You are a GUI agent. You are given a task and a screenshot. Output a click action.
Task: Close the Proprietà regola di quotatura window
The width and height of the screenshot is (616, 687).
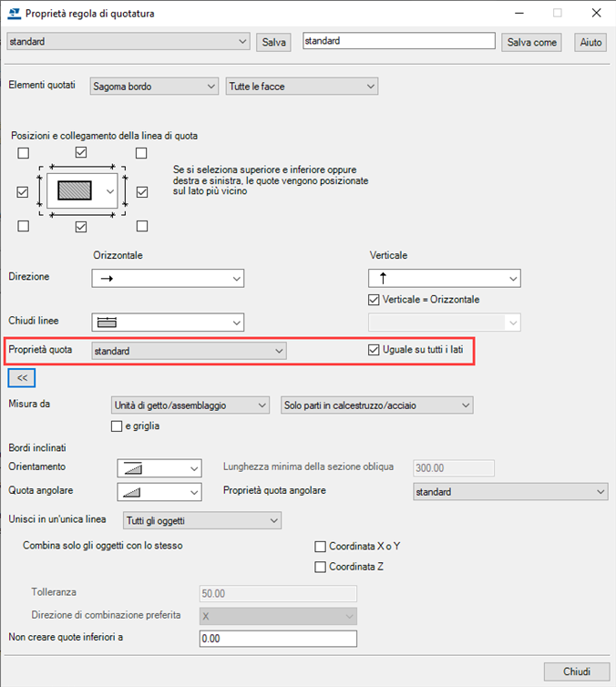point(596,13)
